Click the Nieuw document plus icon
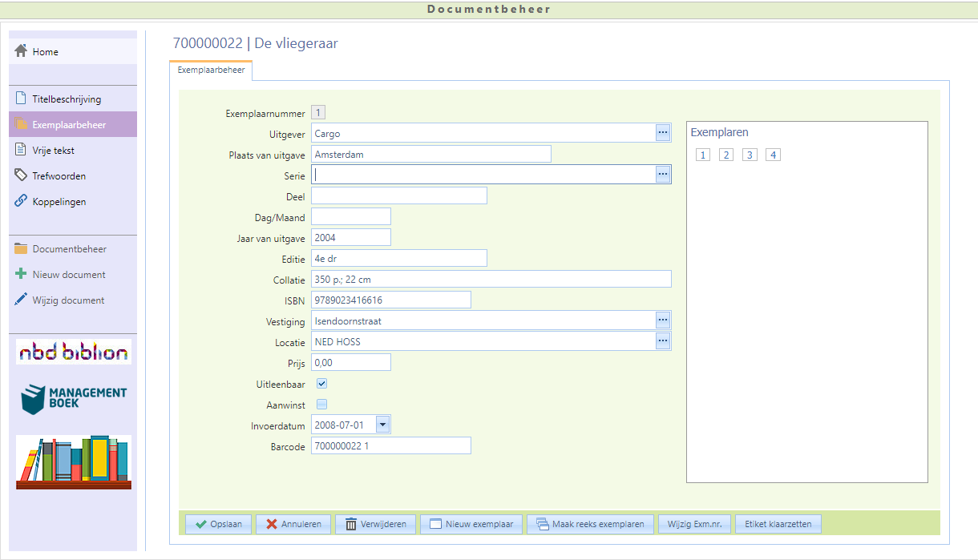Screen dimensions: 978x560 [x=22, y=274]
